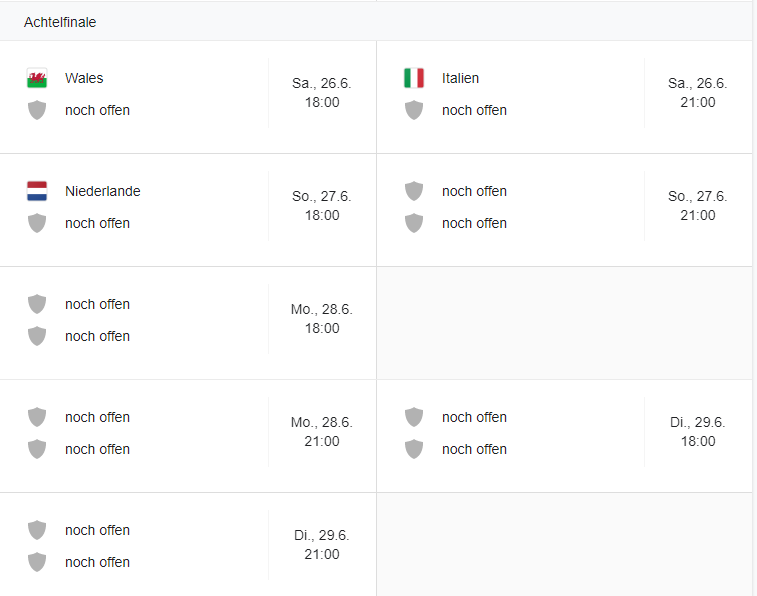This screenshot has width=757, height=596.
Task: Open the Di., 29.6. 18:00 match card
Action: pos(697,432)
